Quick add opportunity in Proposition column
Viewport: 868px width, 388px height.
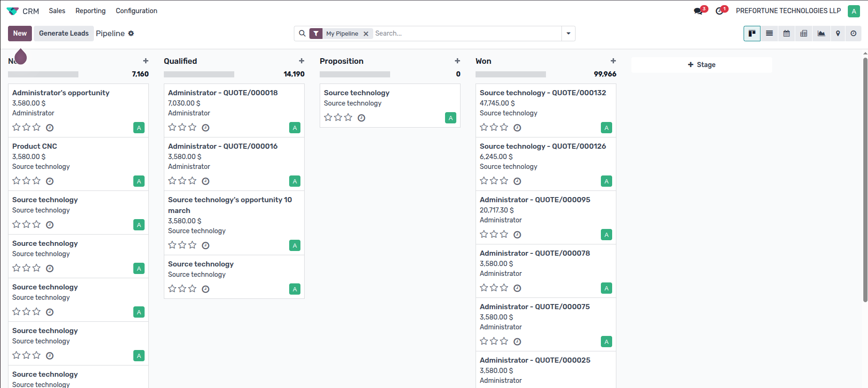point(458,61)
